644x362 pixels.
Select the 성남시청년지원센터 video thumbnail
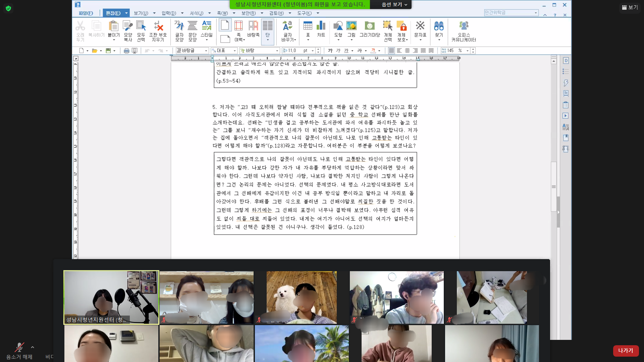tap(111, 297)
